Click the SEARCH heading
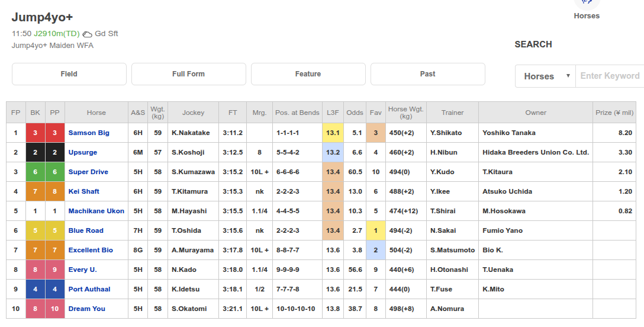This screenshot has height=327, width=644. pos(533,44)
